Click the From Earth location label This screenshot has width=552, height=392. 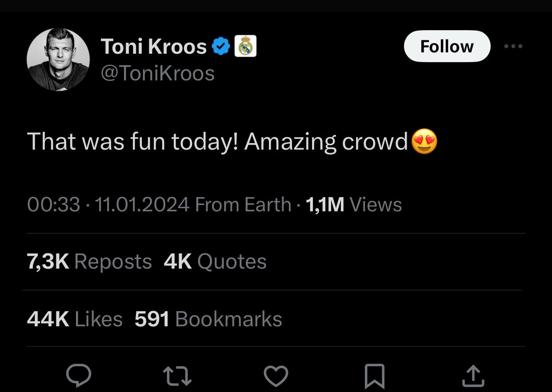(243, 205)
